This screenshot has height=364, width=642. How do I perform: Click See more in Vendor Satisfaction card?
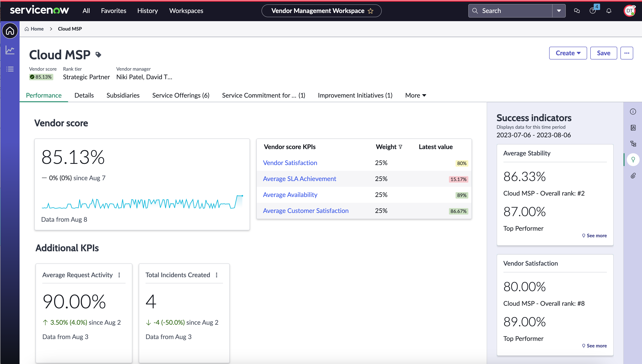point(594,346)
